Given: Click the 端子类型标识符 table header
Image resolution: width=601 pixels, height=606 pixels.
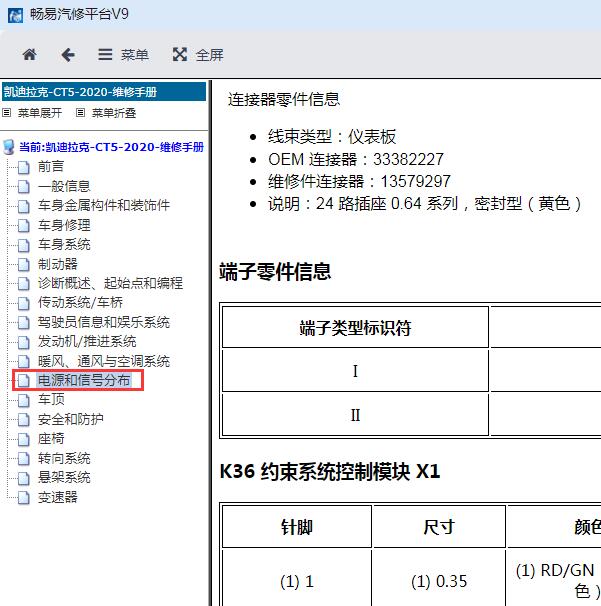Looking at the screenshot, I should (355, 328).
